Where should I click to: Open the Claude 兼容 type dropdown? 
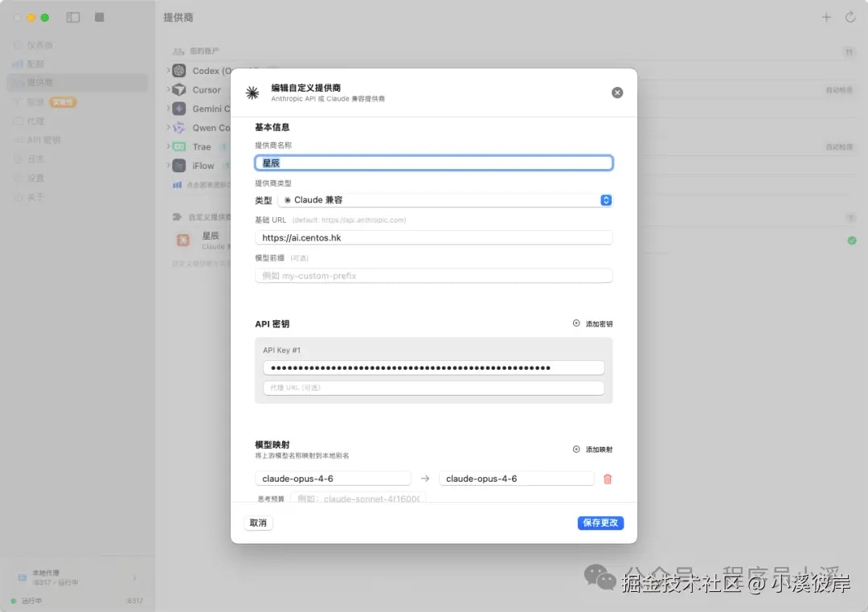(445, 200)
